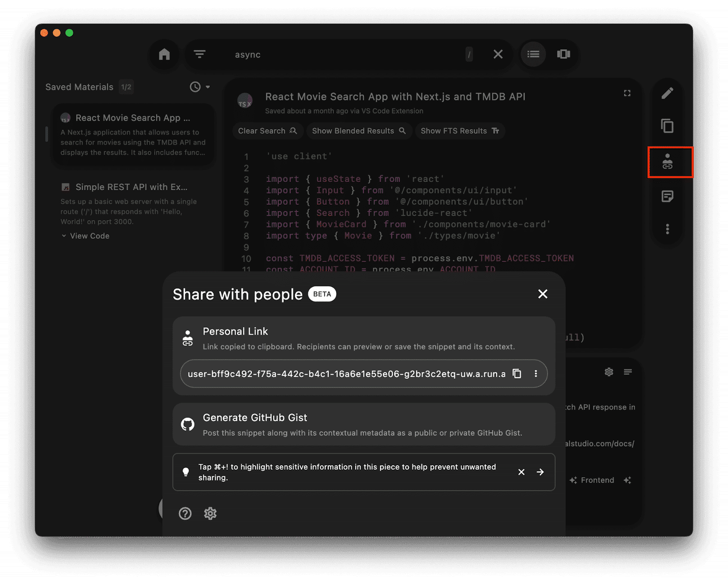Go to next tip with arrow
The height and width of the screenshot is (583, 728).
(540, 472)
